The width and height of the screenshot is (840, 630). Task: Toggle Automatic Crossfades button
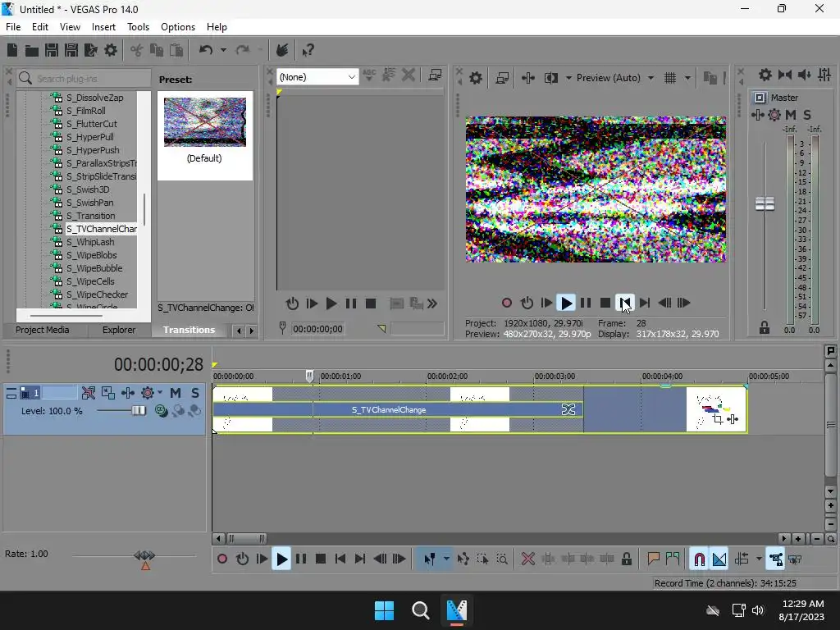coord(719,559)
